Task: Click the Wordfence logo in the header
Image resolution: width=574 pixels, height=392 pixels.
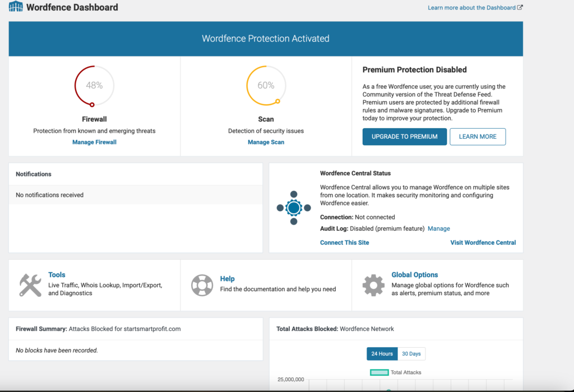Action: click(x=16, y=7)
